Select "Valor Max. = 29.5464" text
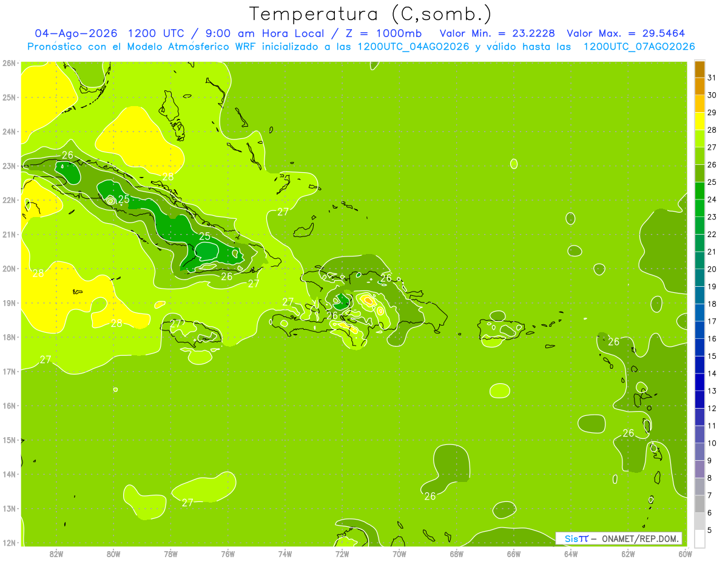This screenshot has height=562, width=728. 626,33
